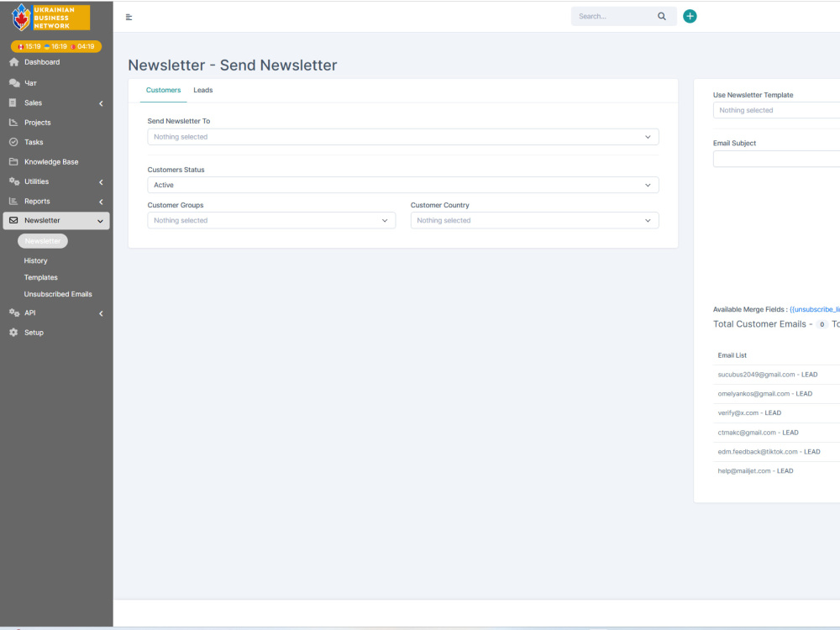Select the Newsletter submenu item

[x=43, y=241]
